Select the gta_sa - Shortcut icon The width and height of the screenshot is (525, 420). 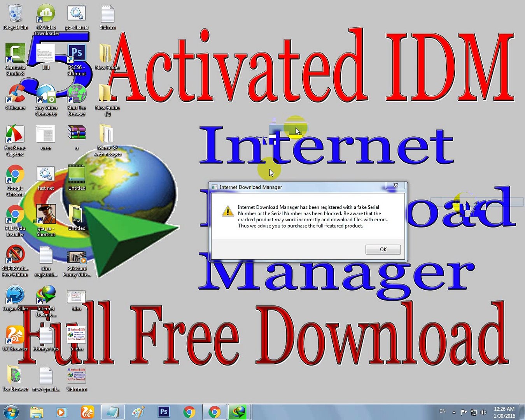click(46, 221)
